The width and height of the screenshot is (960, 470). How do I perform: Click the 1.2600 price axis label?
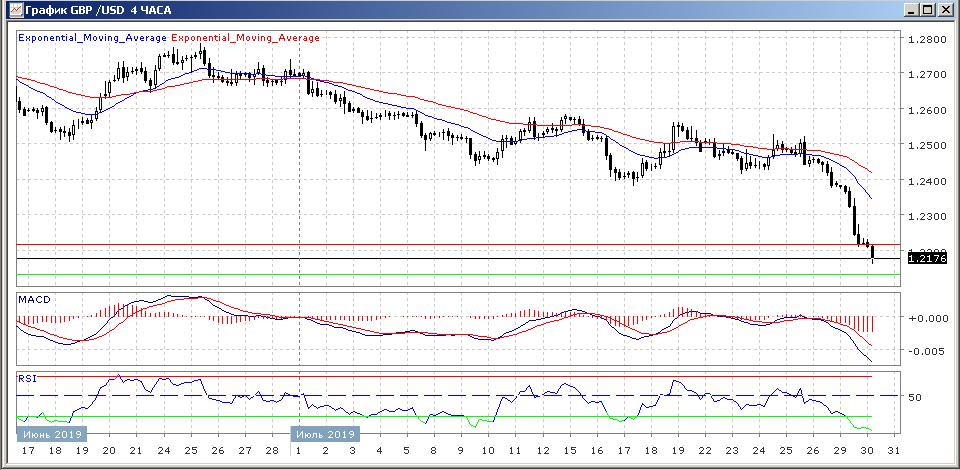click(x=927, y=110)
